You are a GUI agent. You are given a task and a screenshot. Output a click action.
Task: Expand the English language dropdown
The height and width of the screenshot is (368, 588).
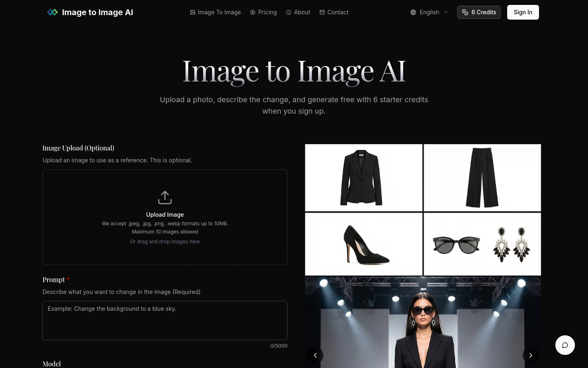pos(430,12)
